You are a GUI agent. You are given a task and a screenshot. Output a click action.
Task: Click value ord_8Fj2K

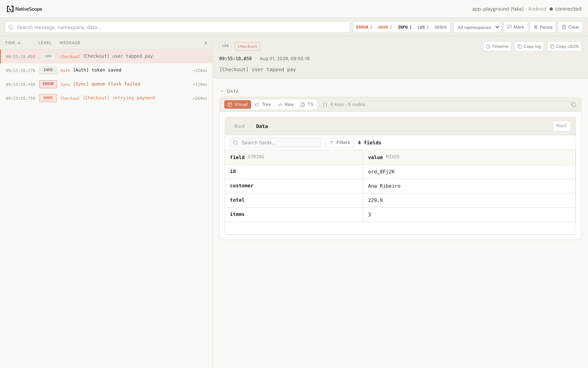[x=381, y=172]
